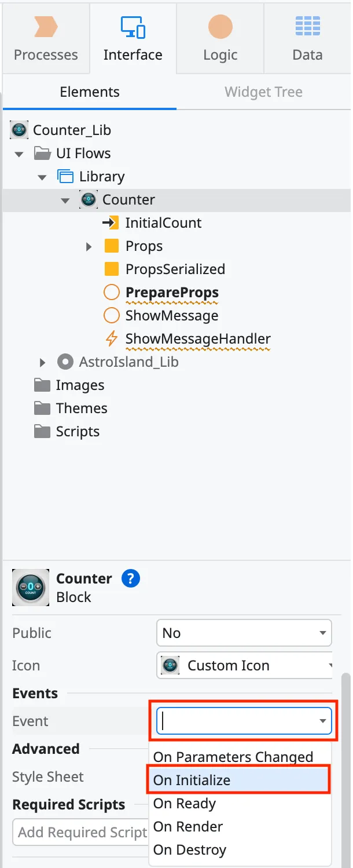Screen dimensions: 353x868
Task: Expand the Props structure node
Action: [88, 246]
